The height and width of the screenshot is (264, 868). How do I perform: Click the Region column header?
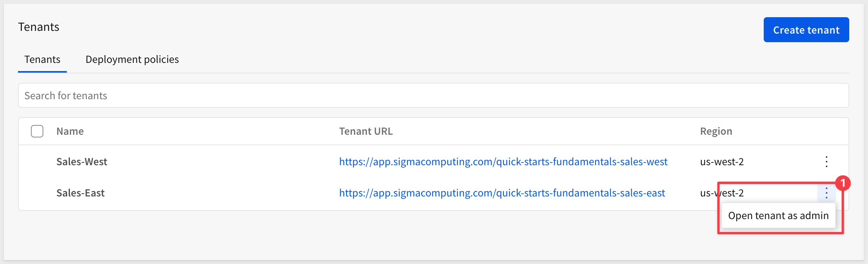click(x=716, y=131)
